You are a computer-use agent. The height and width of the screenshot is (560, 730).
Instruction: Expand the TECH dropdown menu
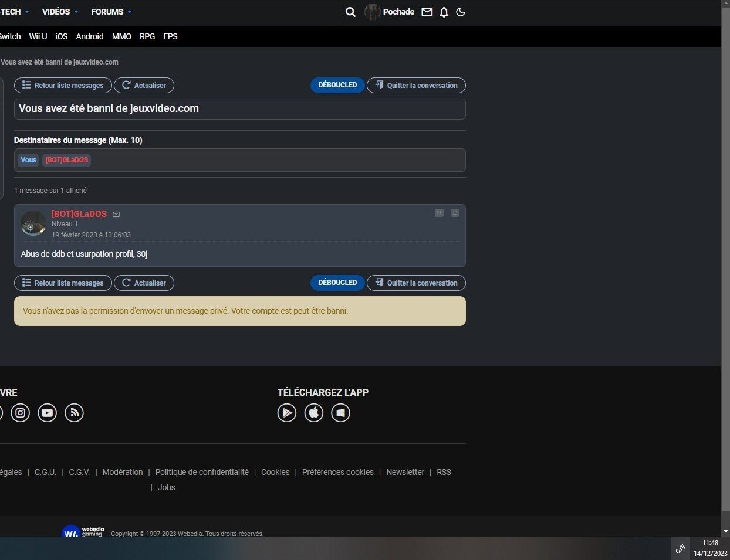(15, 12)
